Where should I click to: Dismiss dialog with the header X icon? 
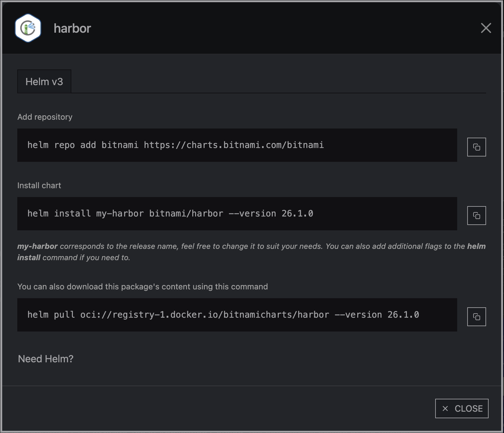click(486, 28)
